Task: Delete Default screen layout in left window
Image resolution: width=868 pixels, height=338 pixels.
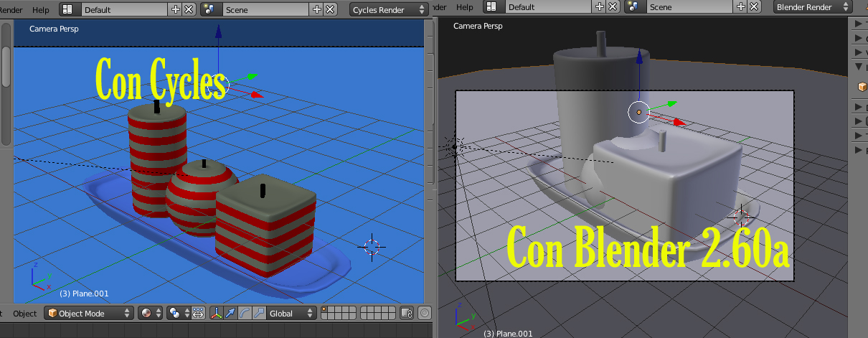Action: click(189, 9)
